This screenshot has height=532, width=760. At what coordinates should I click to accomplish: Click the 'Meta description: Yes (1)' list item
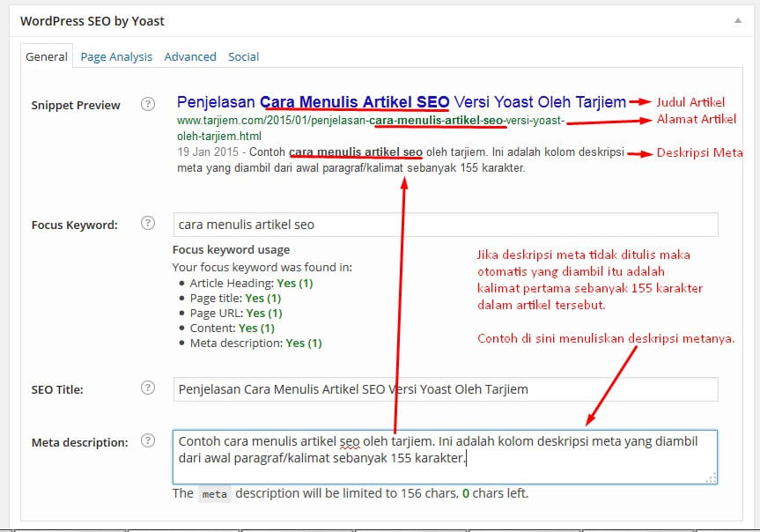255,343
